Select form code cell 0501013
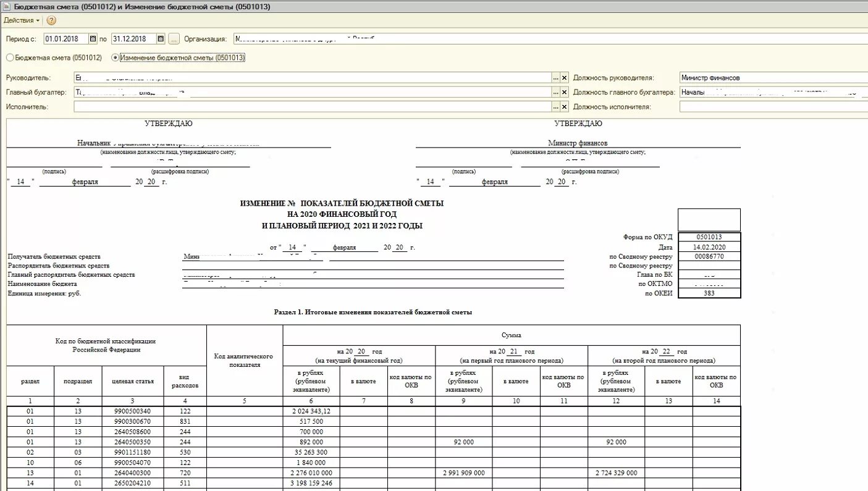 709,237
